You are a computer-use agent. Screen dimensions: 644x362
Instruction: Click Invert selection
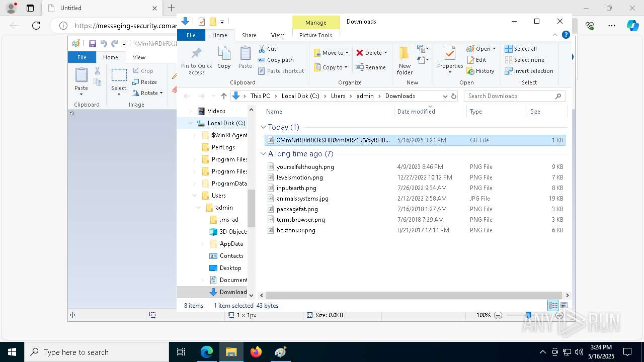(x=529, y=71)
